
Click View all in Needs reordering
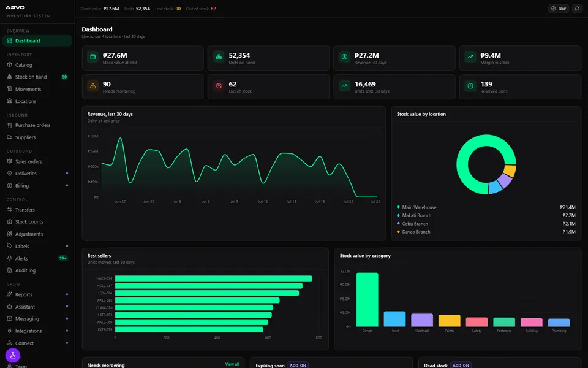[x=232, y=364]
